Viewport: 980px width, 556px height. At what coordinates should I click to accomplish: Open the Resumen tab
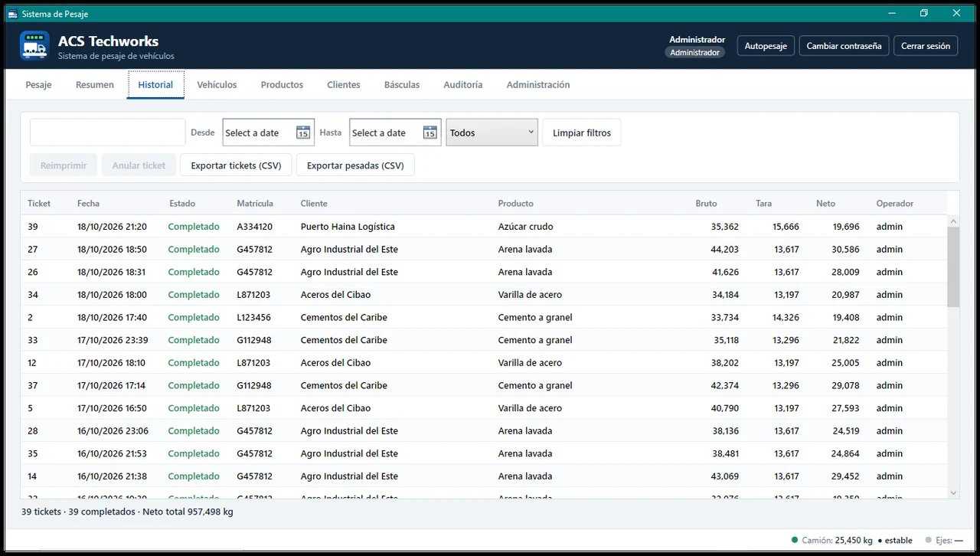click(x=95, y=84)
